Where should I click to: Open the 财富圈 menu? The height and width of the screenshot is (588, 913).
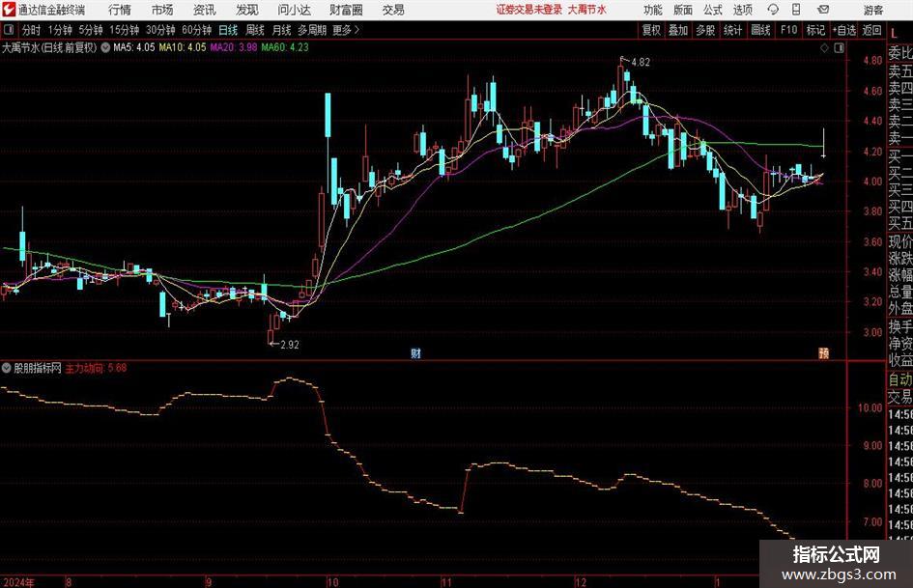[346, 10]
